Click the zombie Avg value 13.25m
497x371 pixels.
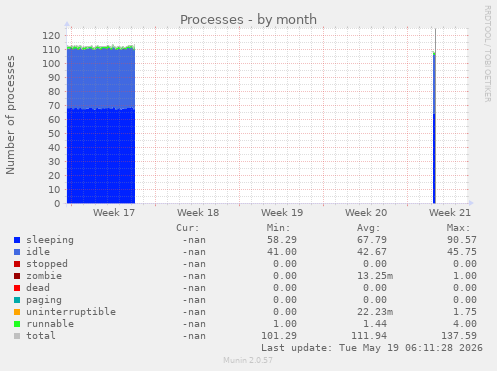[x=375, y=276]
